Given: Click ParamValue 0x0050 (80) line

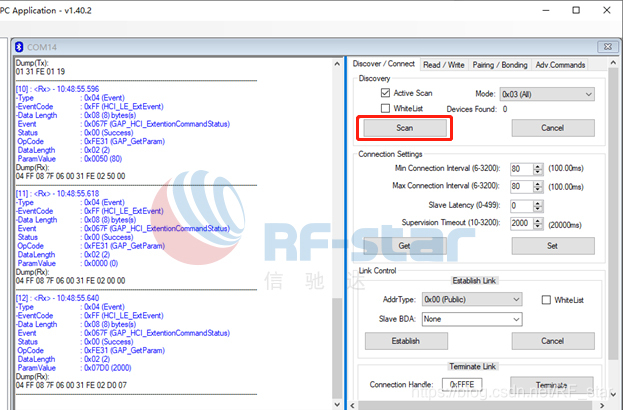Looking at the screenshot, I should click(x=70, y=159).
